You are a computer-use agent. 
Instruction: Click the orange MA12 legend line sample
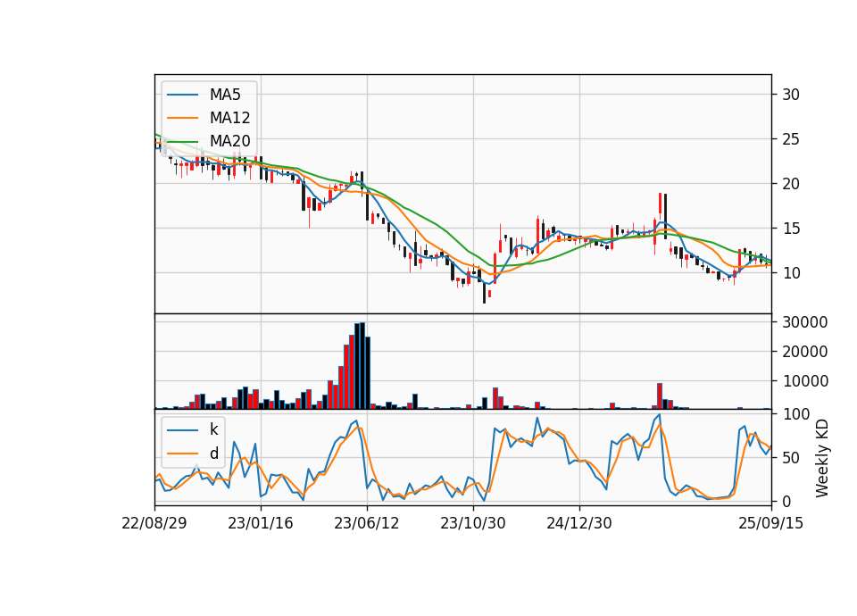(182, 118)
